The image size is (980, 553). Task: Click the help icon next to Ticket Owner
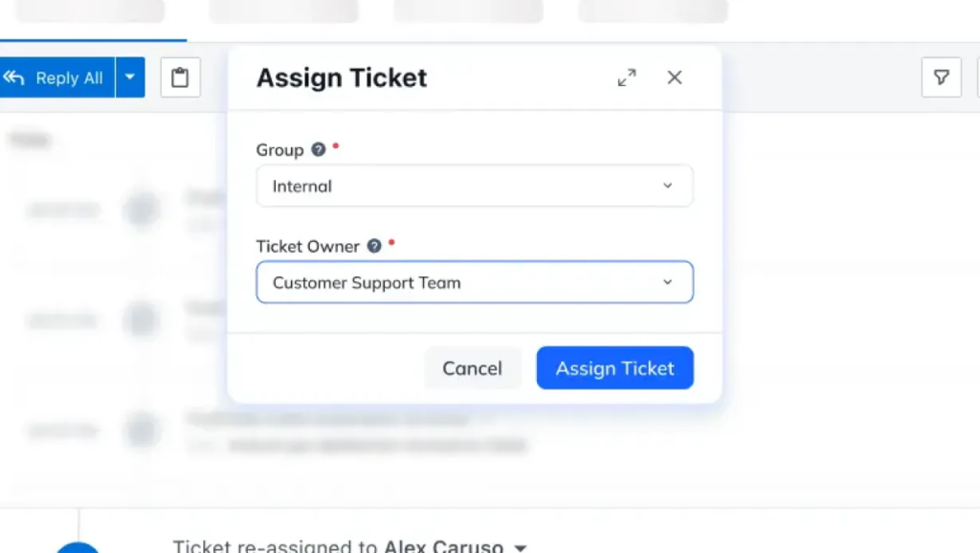(374, 246)
